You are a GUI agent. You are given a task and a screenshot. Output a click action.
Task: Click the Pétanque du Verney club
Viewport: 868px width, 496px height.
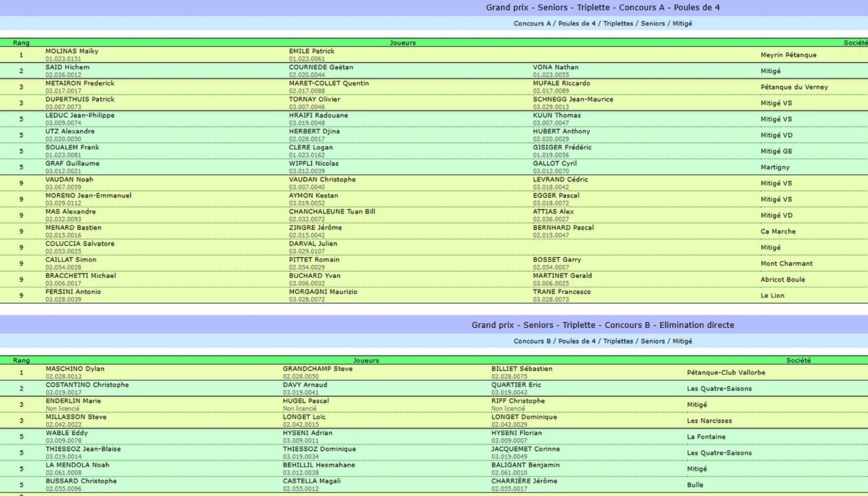[794, 87]
